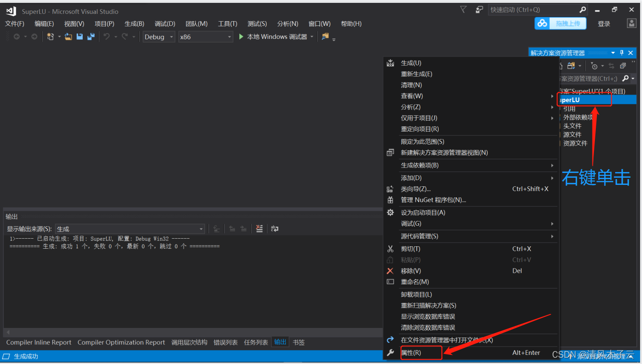Switch to Compiler Optimization Report tab

121,342
